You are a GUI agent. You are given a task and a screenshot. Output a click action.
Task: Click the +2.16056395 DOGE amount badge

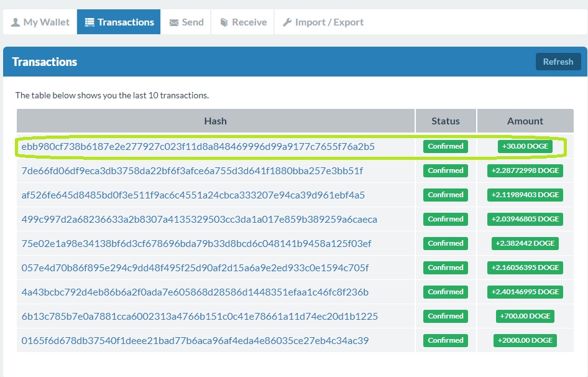[x=525, y=268]
